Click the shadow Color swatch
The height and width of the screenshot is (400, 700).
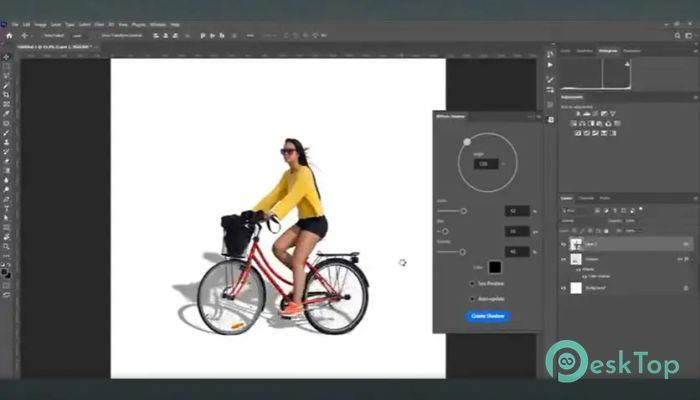(495, 267)
